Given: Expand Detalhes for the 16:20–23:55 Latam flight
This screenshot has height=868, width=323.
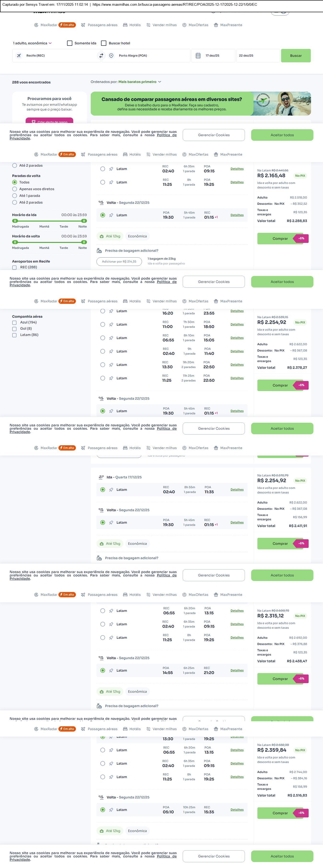Looking at the screenshot, I should point(237,311).
